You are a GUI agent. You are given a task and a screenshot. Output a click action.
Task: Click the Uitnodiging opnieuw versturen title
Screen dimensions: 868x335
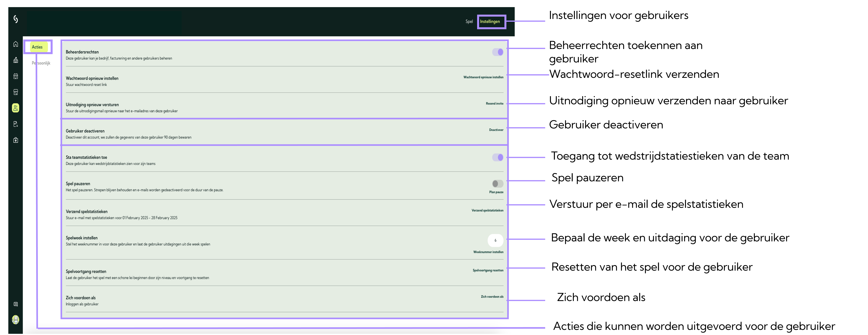(92, 105)
